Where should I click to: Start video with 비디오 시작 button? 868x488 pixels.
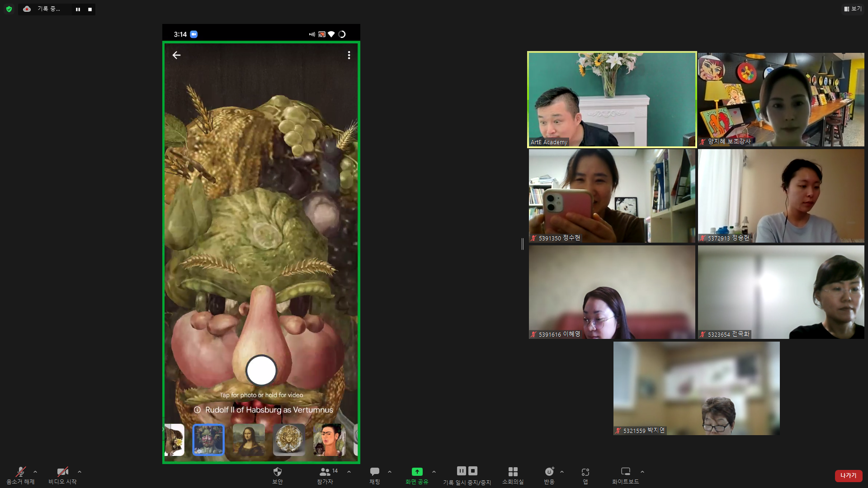coord(62,475)
